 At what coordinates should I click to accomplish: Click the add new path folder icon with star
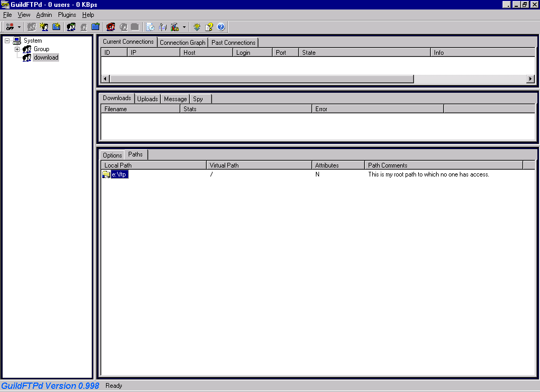[x=56, y=27]
